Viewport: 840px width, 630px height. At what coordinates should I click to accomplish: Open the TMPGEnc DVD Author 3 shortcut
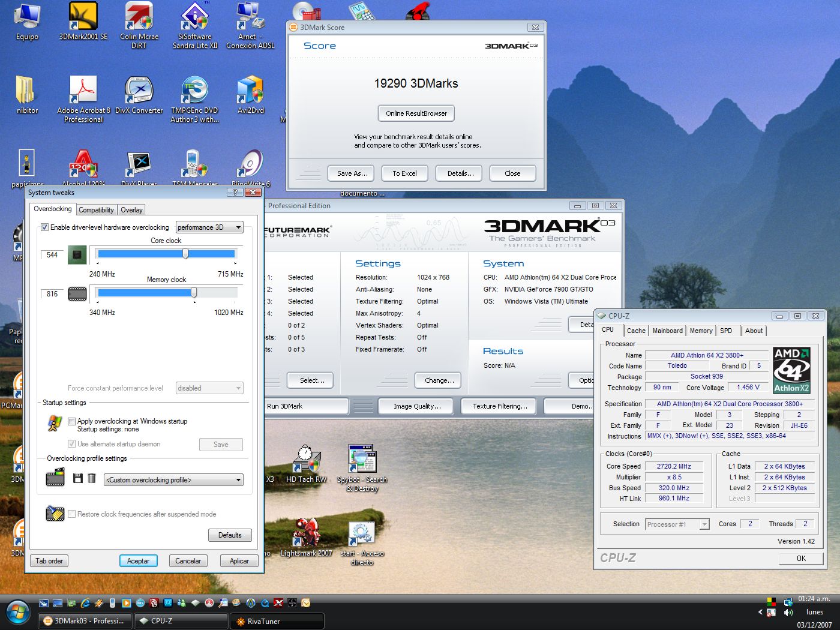(195, 99)
